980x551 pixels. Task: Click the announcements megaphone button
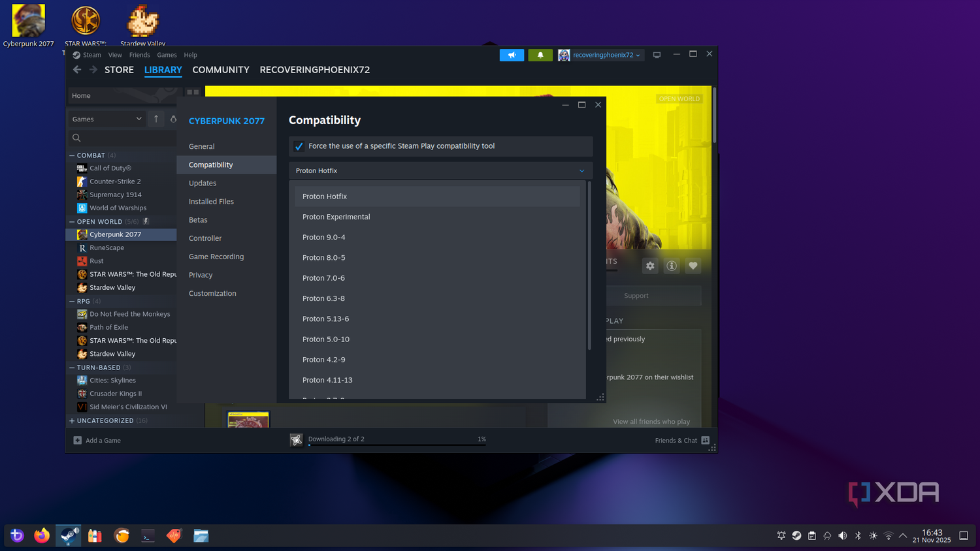(512, 55)
